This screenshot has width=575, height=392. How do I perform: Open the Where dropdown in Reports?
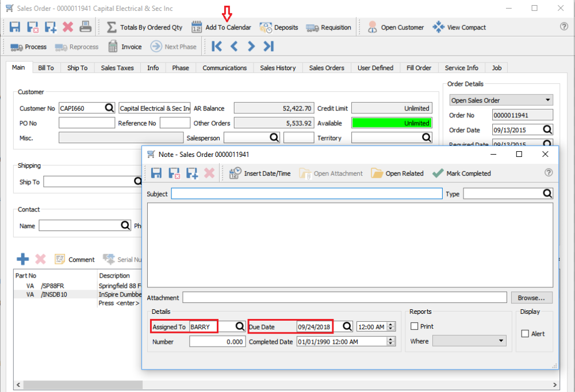(469, 341)
